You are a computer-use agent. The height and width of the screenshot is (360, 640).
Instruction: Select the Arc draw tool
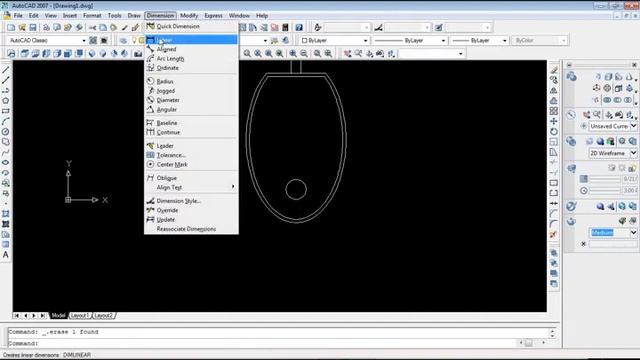tap(5, 121)
